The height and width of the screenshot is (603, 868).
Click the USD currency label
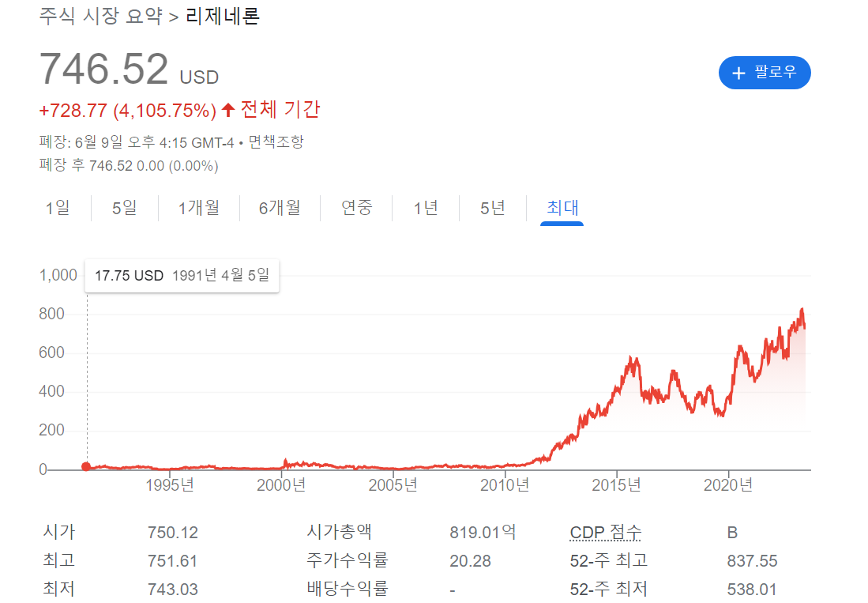199,77
